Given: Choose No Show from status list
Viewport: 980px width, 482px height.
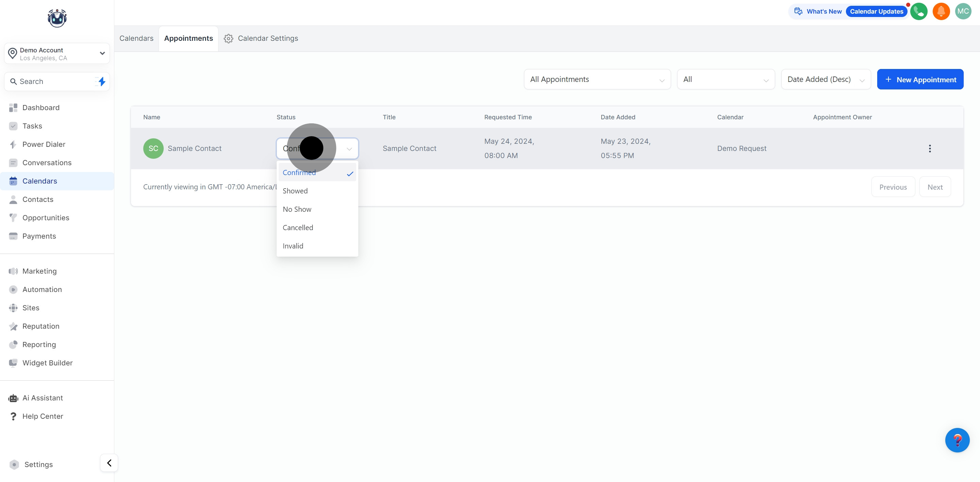Looking at the screenshot, I should [297, 209].
